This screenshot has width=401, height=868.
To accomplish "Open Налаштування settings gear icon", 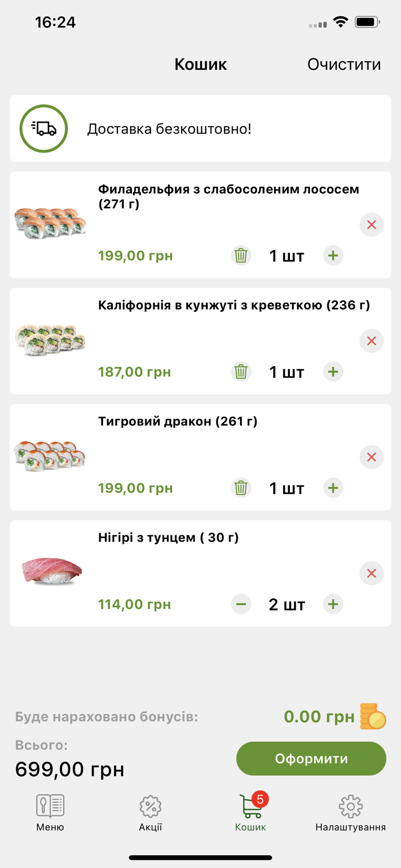I will point(351,805).
